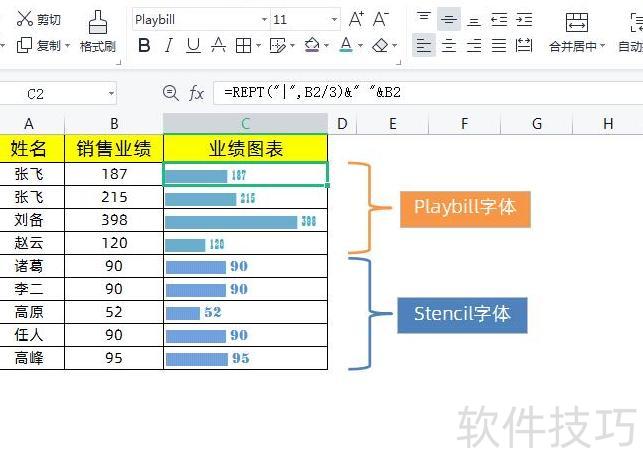
Task: Open the borders dropdown arrow
Action: pos(258,46)
